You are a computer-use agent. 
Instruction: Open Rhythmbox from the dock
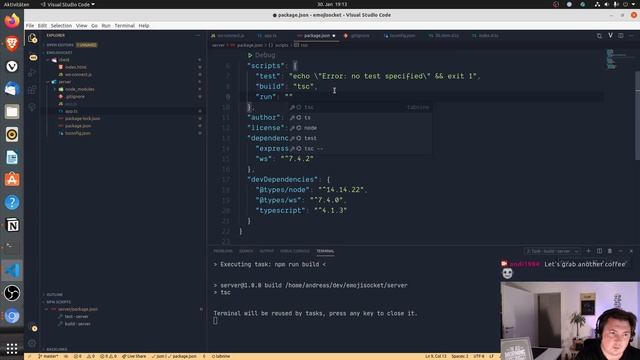12,134
